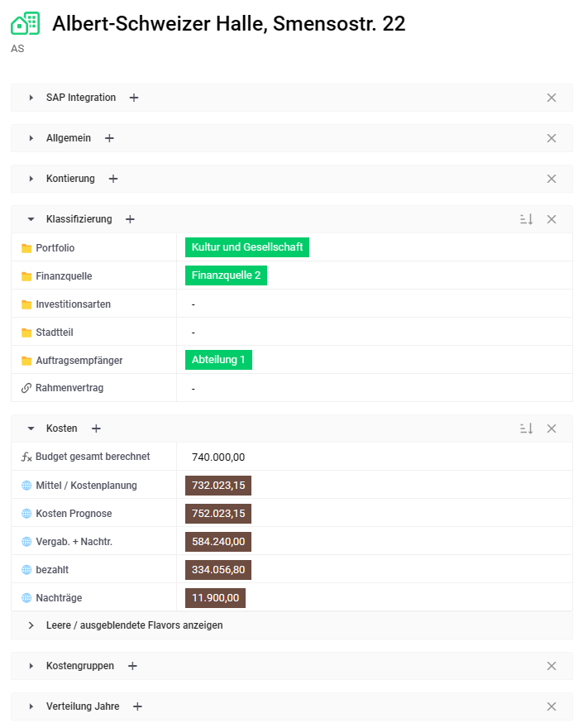The image size is (588, 723).
Task: Sort the Kosten section entries
Action: (x=526, y=429)
